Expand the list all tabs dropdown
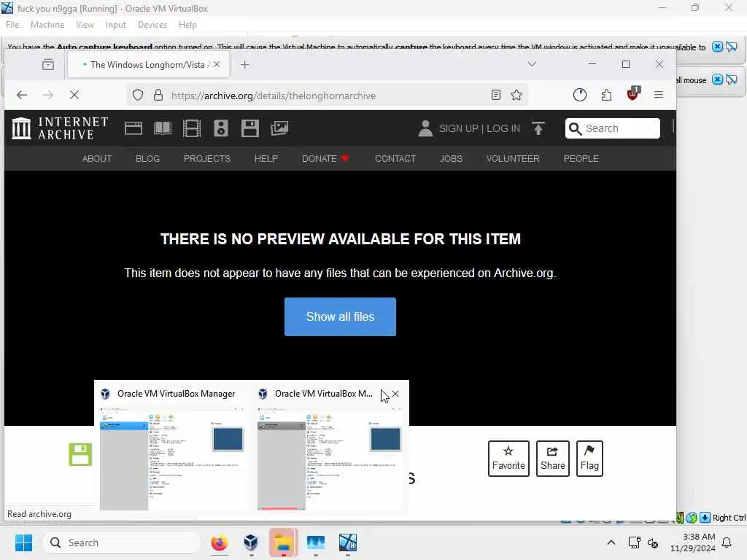The height and width of the screenshot is (560, 747). tap(532, 64)
